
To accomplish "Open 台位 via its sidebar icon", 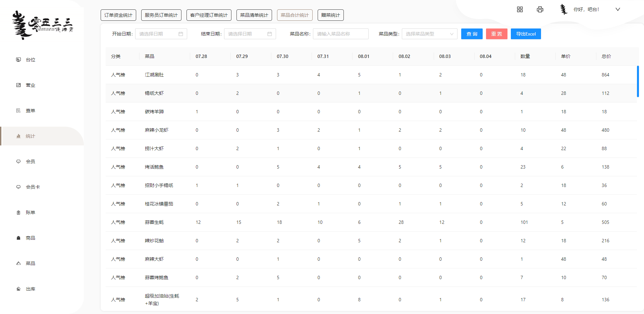I will 18,60.
